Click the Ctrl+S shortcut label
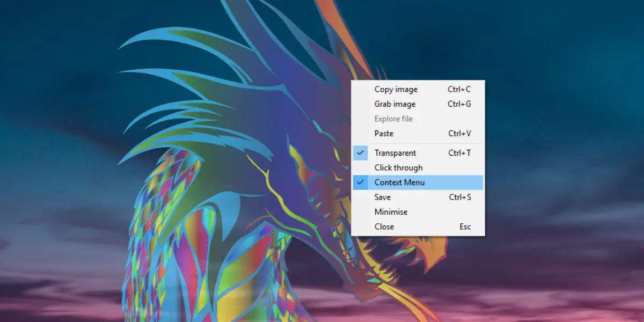 [x=460, y=197]
